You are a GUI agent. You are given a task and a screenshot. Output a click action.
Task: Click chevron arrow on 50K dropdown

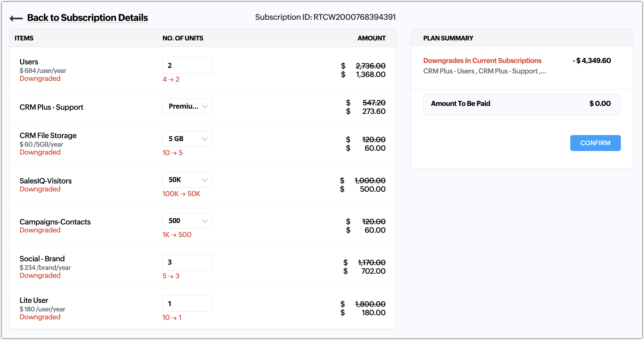tap(205, 180)
